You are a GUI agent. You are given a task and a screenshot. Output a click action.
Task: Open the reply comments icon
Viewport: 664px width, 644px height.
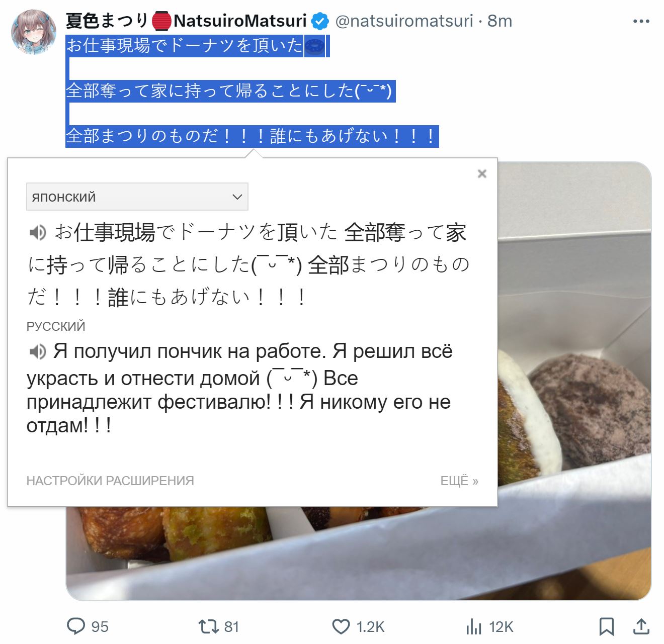pyautogui.click(x=76, y=626)
